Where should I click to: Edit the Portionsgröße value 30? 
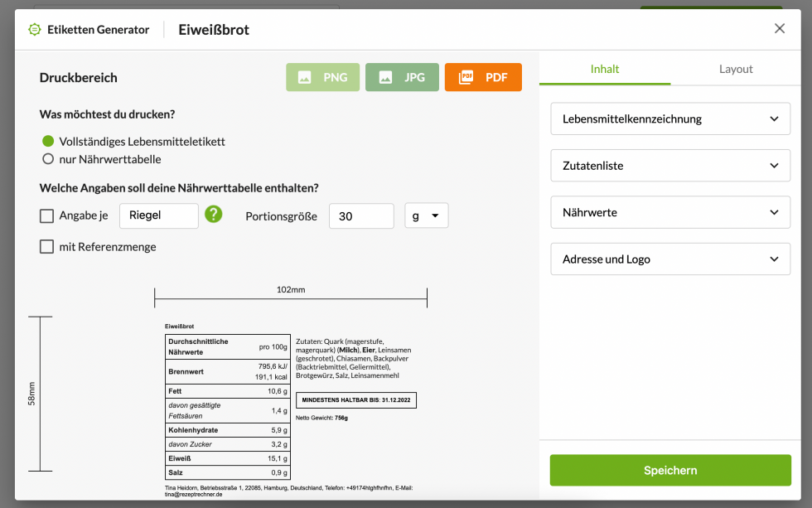(361, 216)
